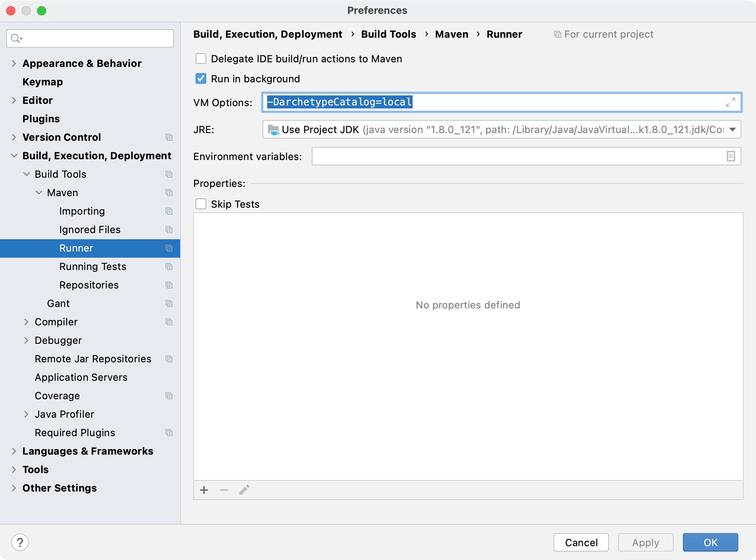Toggle the Skip Tests checkbox
Viewport: 756px width, 560px height.
(x=201, y=204)
